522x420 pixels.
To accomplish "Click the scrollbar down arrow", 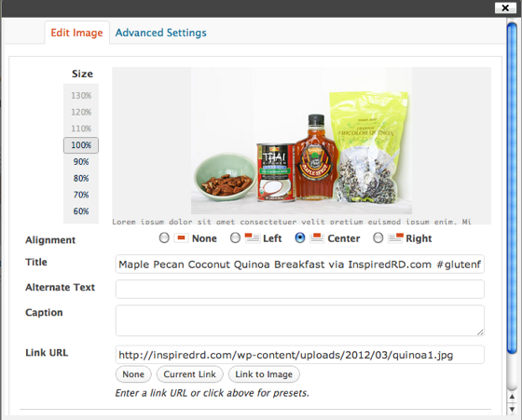I will pyautogui.click(x=512, y=409).
